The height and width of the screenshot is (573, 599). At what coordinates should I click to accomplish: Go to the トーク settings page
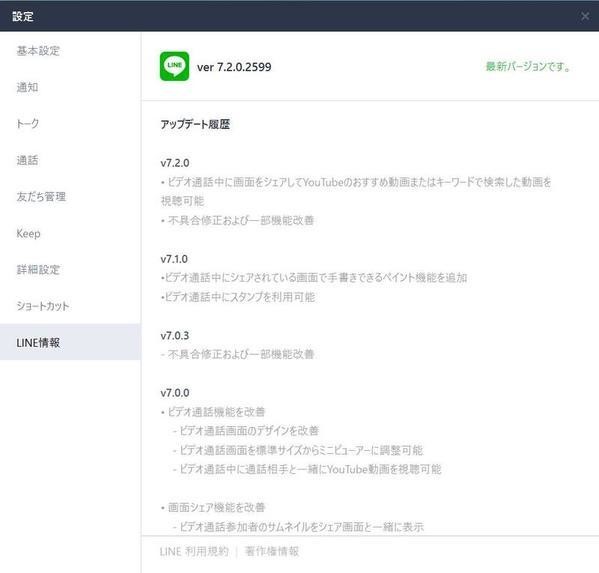(x=28, y=124)
